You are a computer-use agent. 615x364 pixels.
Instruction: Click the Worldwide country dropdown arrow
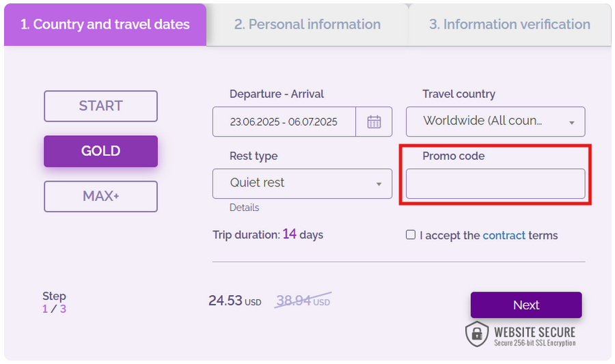click(x=571, y=123)
